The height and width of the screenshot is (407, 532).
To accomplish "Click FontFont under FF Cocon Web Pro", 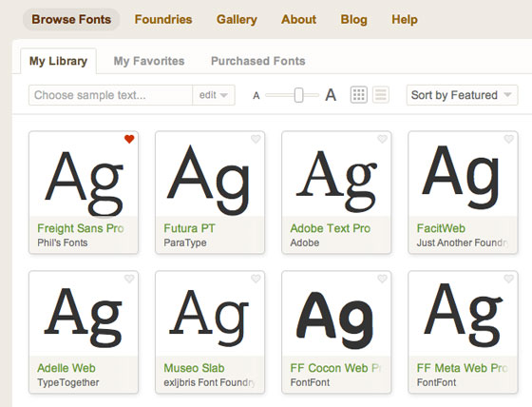I will pyautogui.click(x=310, y=382).
